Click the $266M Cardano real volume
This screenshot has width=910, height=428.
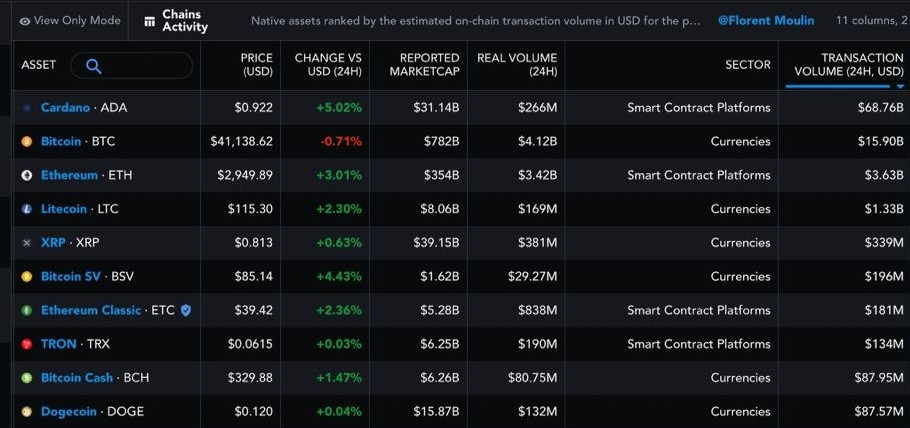point(538,108)
